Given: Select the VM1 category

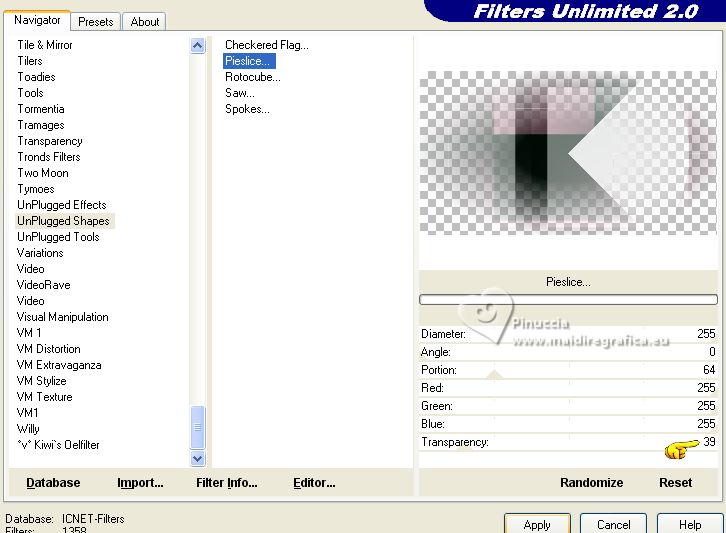Looking at the screenshot, I should pyautogui.click(x=27, y=413).
